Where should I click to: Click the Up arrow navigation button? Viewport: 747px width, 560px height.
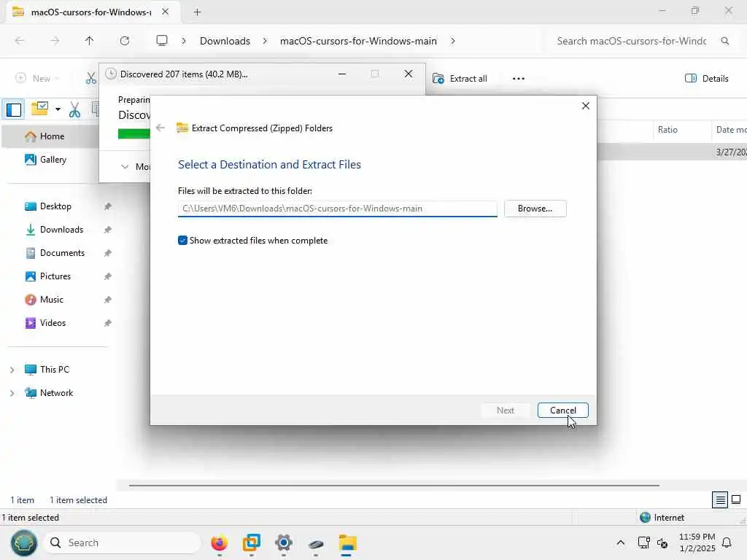(90, 41)
